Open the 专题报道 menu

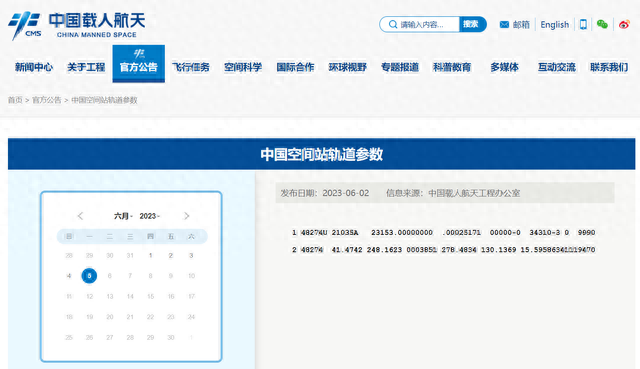coord(400,67)
